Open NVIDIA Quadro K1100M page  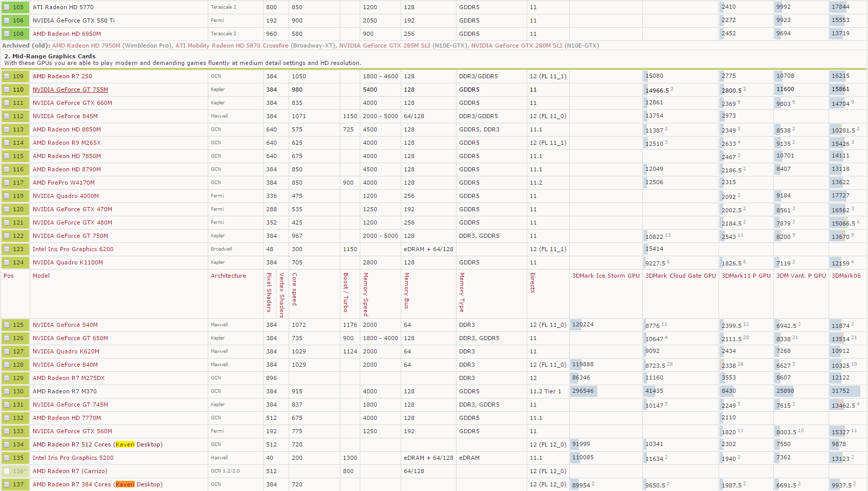(68, 262)
